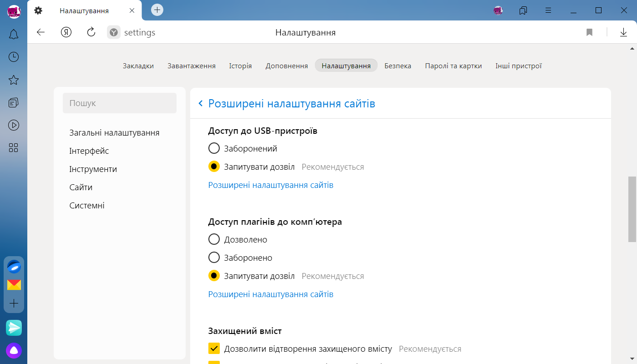Switch to Доповнення tab
Viewport: 637px width, 364px height.
tap(287, 66)
